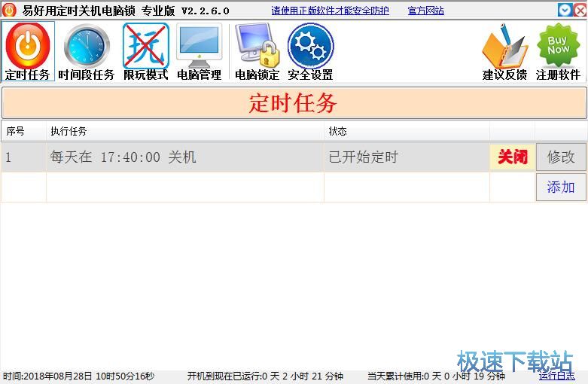Click the 注册软件 Buy Now badge
Image resolution: width=588 pixels, height=384 pixels.
point(559,51)
